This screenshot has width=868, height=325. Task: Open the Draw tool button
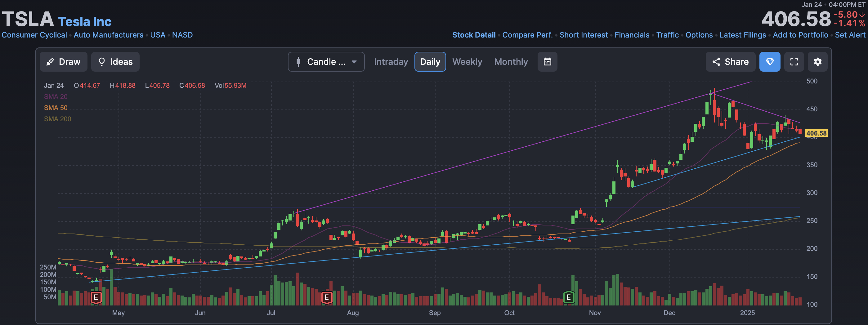click(x=63, y=62)
